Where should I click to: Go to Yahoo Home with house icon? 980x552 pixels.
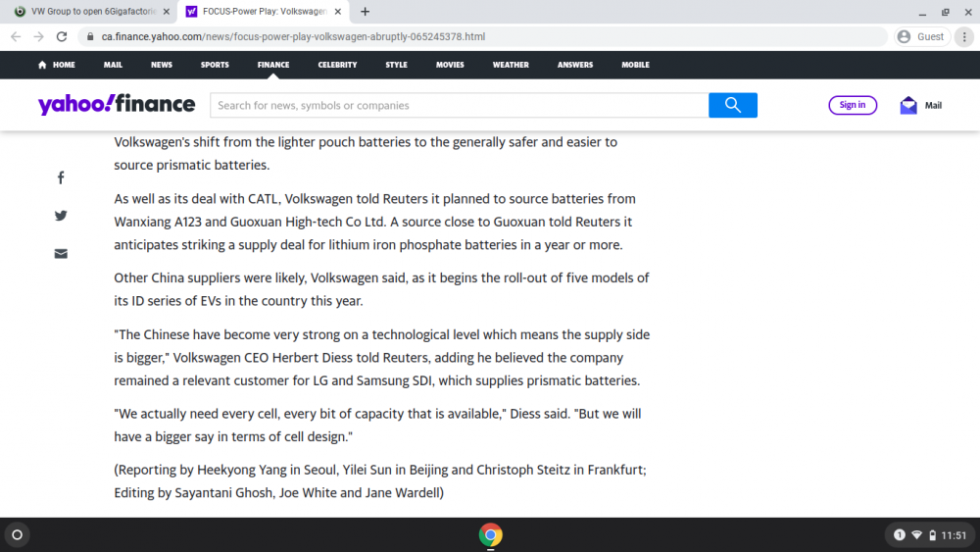click(56, 65)
